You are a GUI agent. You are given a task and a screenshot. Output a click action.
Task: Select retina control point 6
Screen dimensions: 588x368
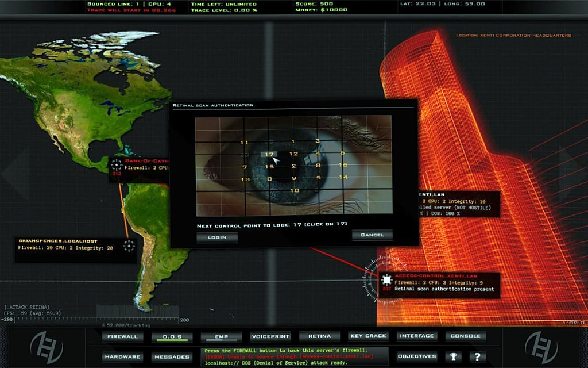tap(342, 153)
